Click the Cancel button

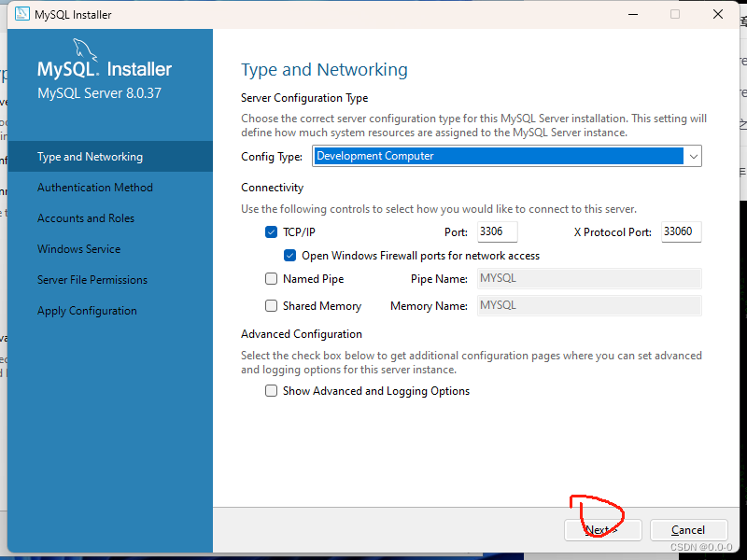point(688,530)
